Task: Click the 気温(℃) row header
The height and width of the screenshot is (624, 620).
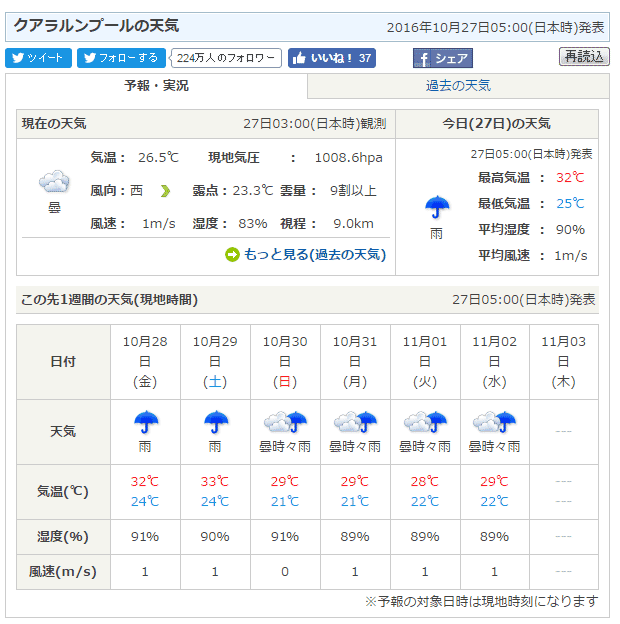Action: pyautogui.click(x=63, y=491)
